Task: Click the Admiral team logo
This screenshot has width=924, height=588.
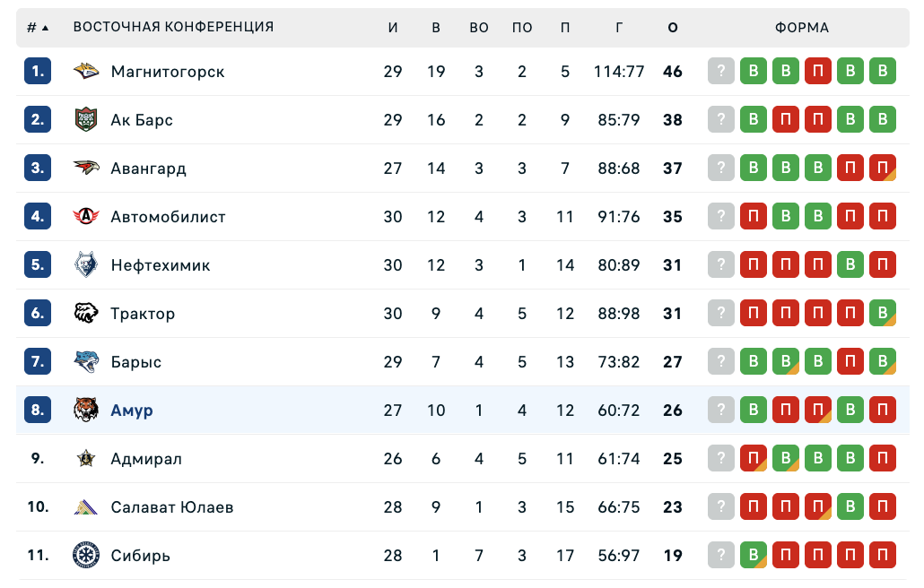Action: [86, 459]
